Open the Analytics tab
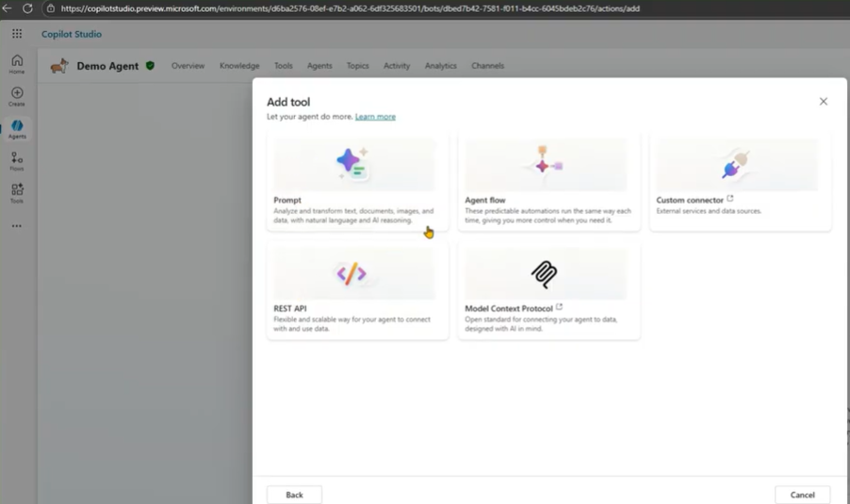850x504 pixels. point(440,66)
